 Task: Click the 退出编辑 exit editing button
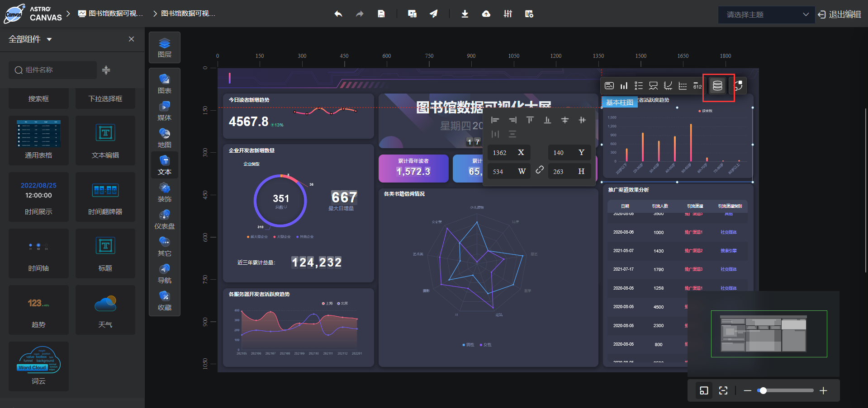pos(840,14)
